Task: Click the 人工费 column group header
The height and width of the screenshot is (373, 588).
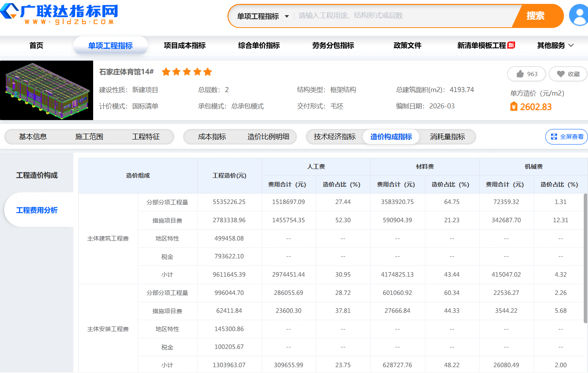Action: coord(316,167)
